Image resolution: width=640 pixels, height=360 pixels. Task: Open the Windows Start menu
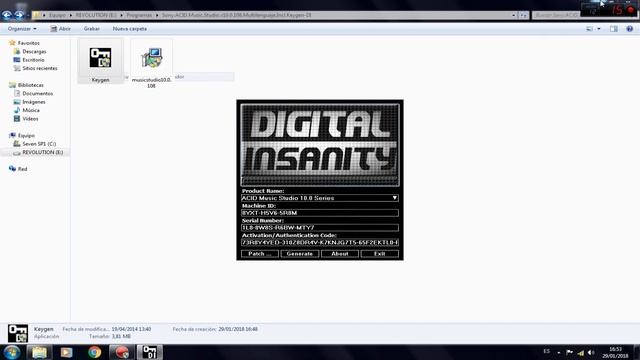11,352
